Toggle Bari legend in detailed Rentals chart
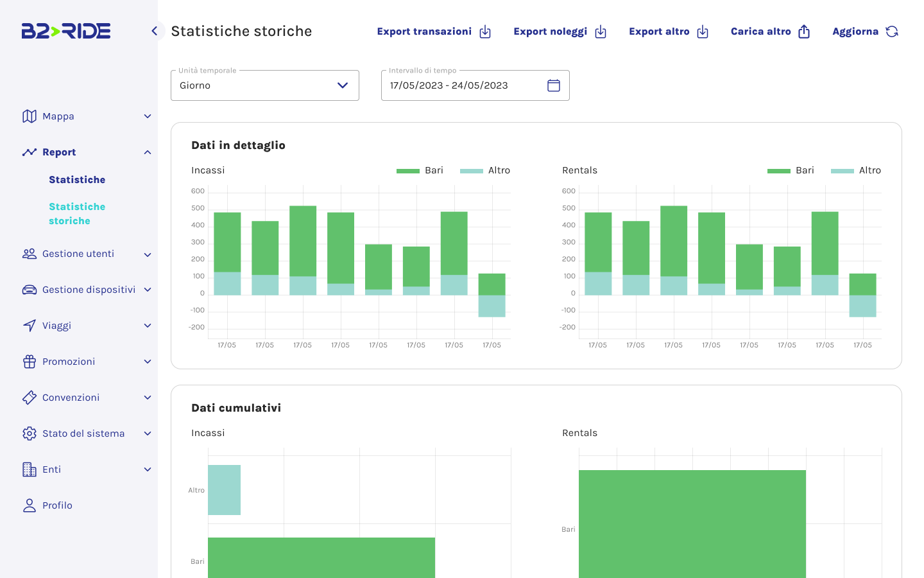Screen dimensions: 924x578 point(791,170)
